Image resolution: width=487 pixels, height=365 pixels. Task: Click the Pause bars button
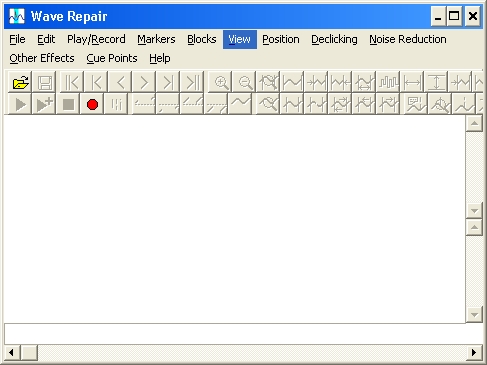tap(116, 104)
